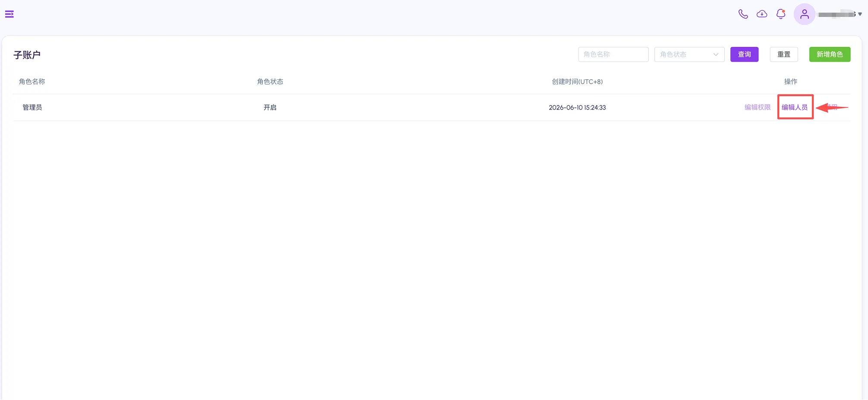This screenshot has height=400, width=868.
Task: Click the 创建时间(UTC+8) column header
Action: pos(577,81)
